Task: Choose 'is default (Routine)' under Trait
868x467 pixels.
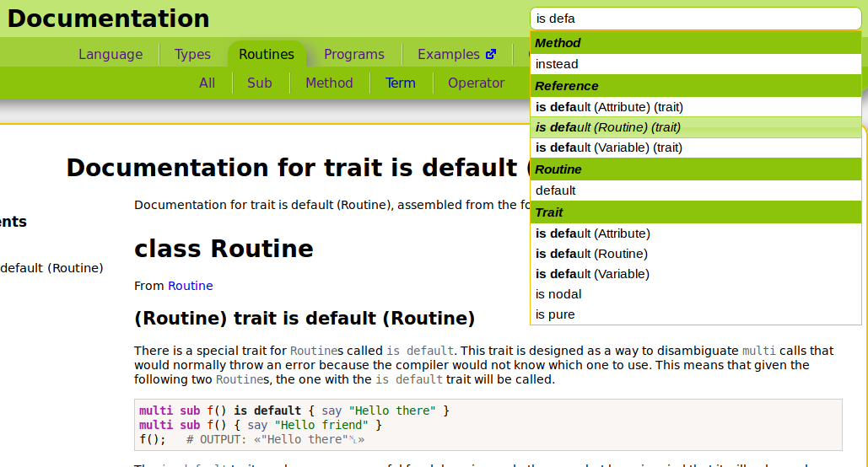Action: coord(696,254)
